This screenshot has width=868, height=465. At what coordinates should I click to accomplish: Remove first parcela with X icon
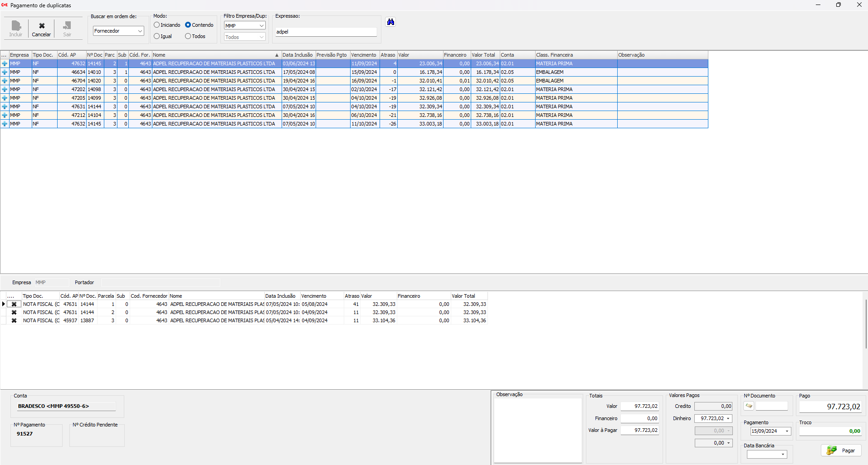(14, 305)
